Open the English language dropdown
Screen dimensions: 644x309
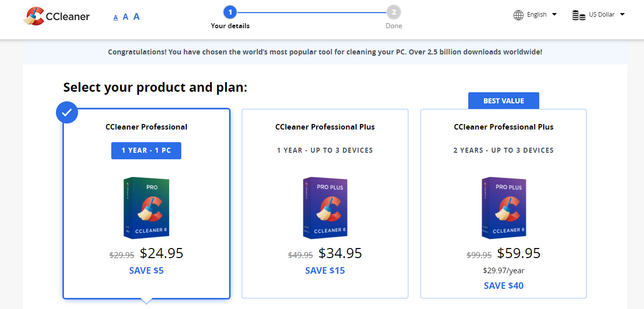tap(535, 15)
